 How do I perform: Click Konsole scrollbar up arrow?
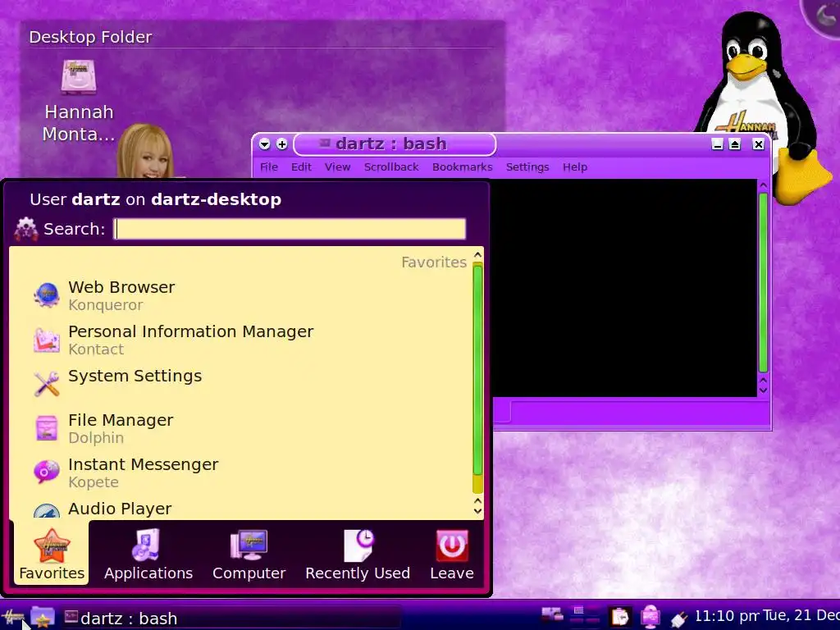click(764, 185)
